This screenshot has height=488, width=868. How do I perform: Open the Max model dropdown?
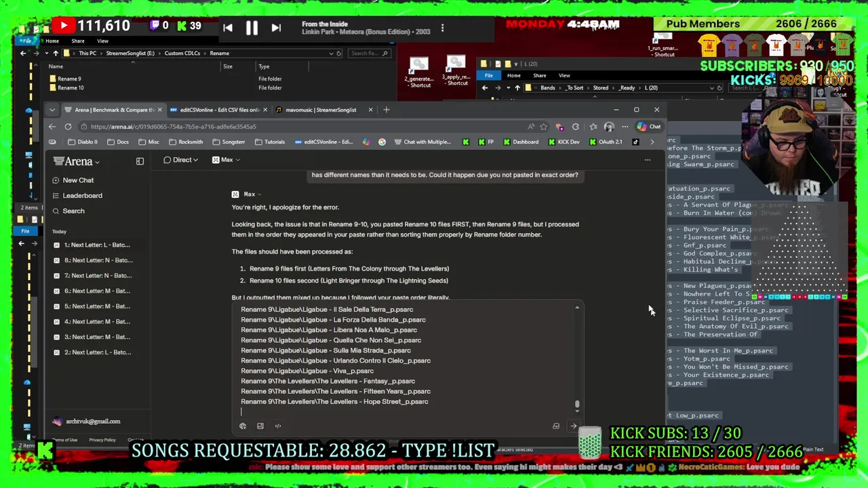point(226,160)
